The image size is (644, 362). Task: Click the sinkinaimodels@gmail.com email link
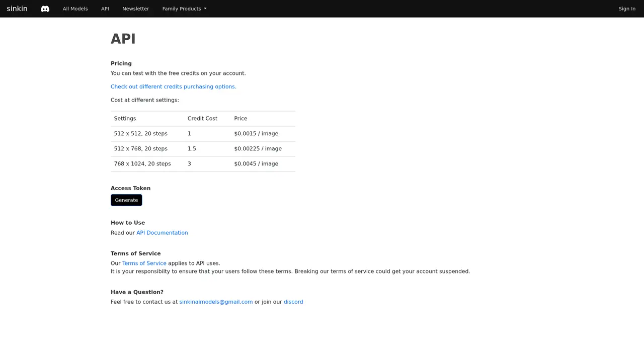pos(216,302)
